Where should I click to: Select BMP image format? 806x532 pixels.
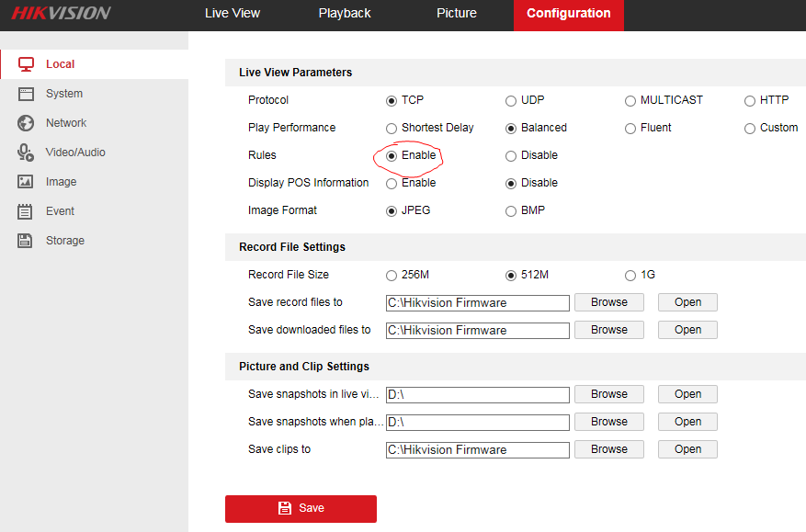coord(510,211)
